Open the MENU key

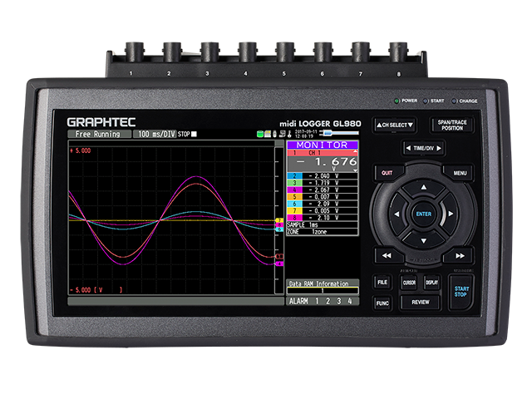(x=458, y=173)
